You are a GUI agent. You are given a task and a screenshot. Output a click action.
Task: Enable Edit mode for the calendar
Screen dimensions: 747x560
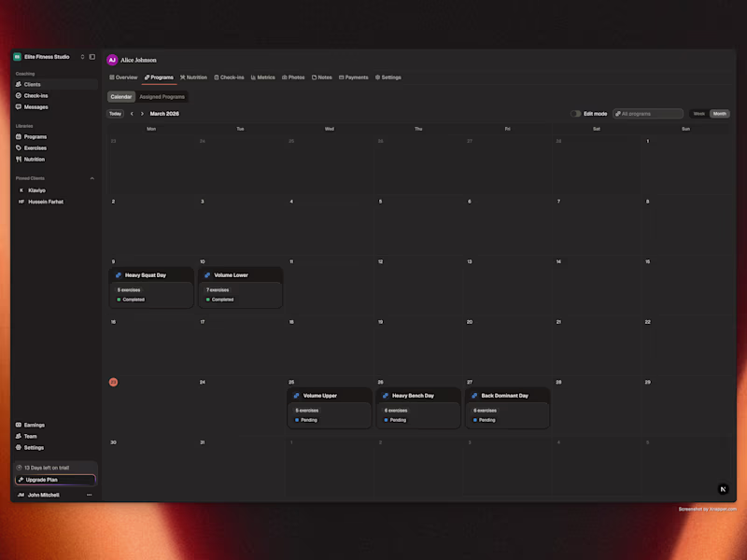576,113
